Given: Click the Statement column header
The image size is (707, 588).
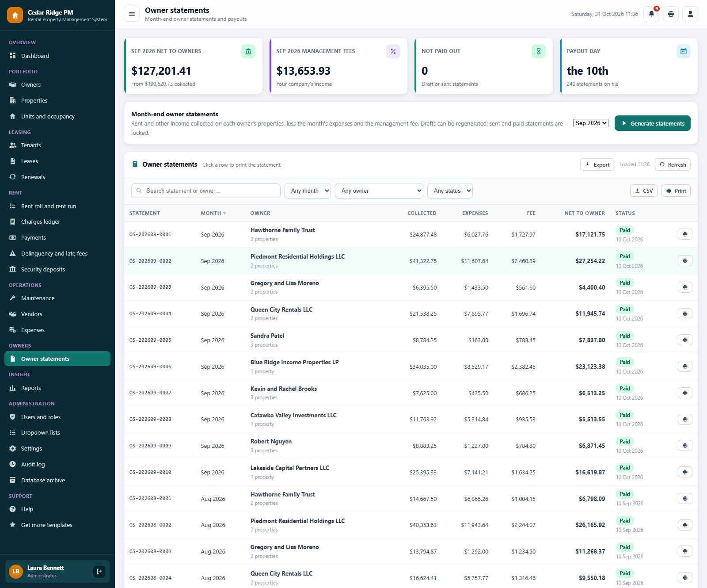Looking at the screenshot, I should point(144,213).
